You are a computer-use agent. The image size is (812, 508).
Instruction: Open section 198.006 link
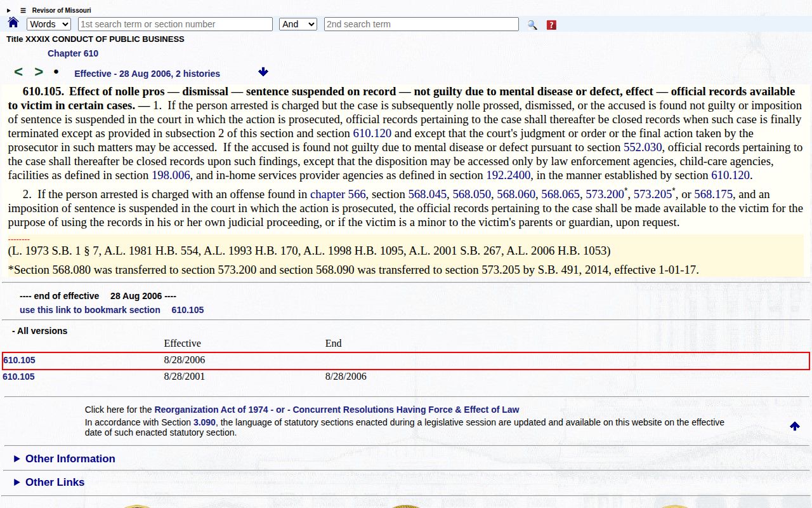171,175
